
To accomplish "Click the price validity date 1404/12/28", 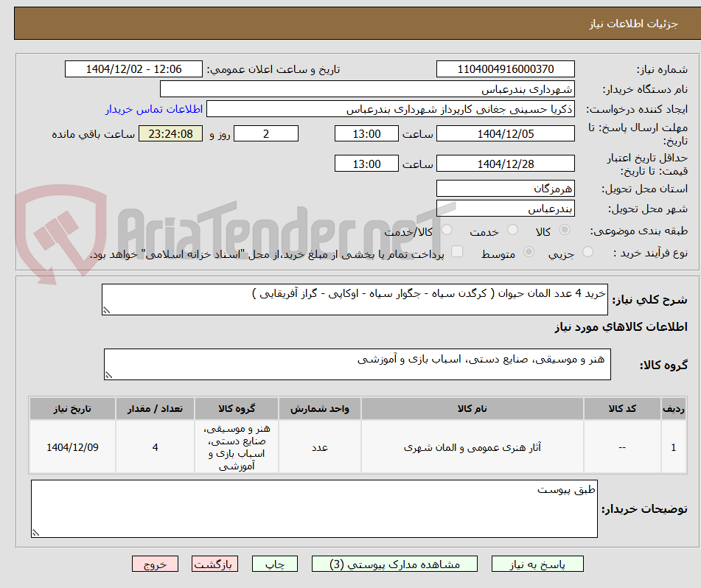I will tap(505, 164).
